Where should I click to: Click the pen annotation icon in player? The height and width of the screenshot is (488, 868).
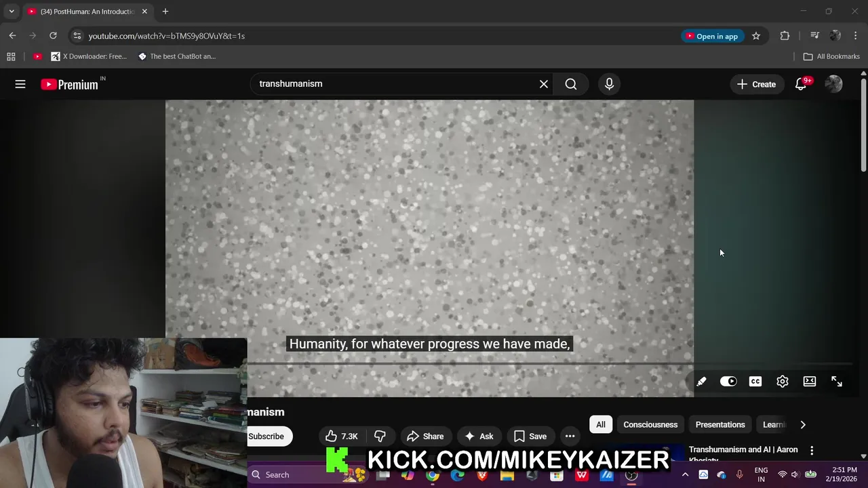[x=701, y=382]
